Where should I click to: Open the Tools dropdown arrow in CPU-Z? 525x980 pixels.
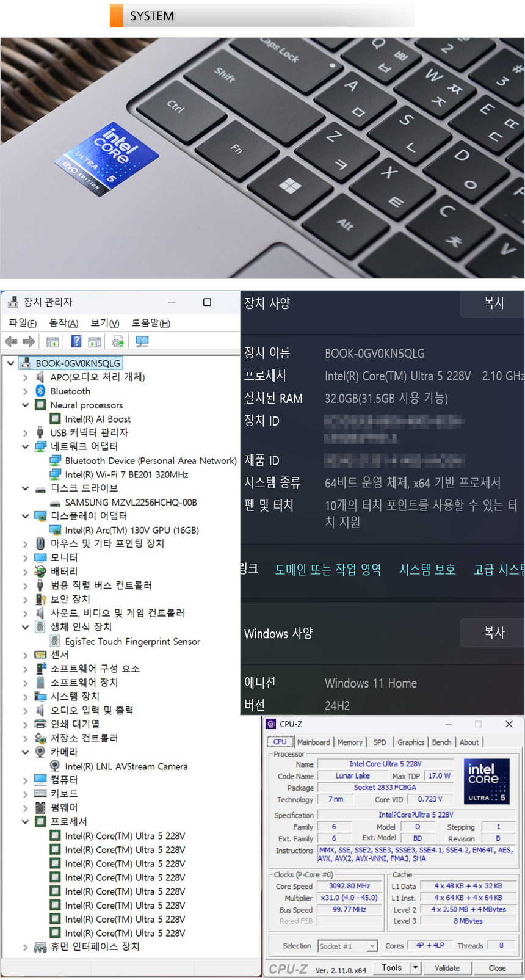tap(416, 967)
